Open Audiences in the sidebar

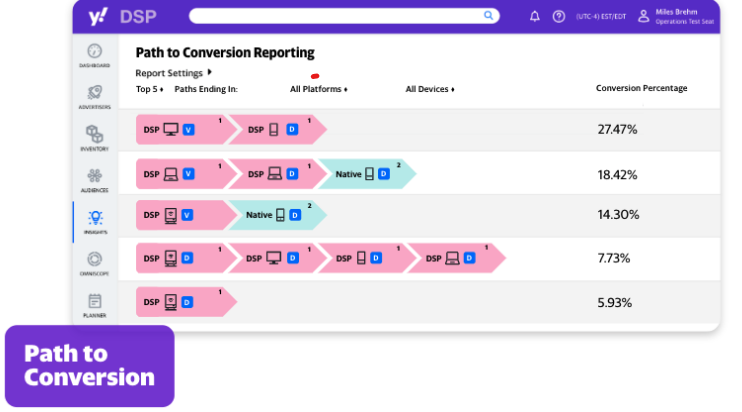(x=95, y=181)
